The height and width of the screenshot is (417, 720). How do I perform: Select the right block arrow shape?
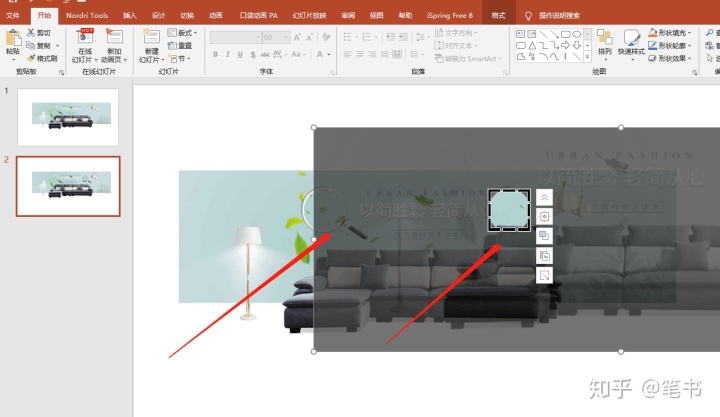[566, 45]
